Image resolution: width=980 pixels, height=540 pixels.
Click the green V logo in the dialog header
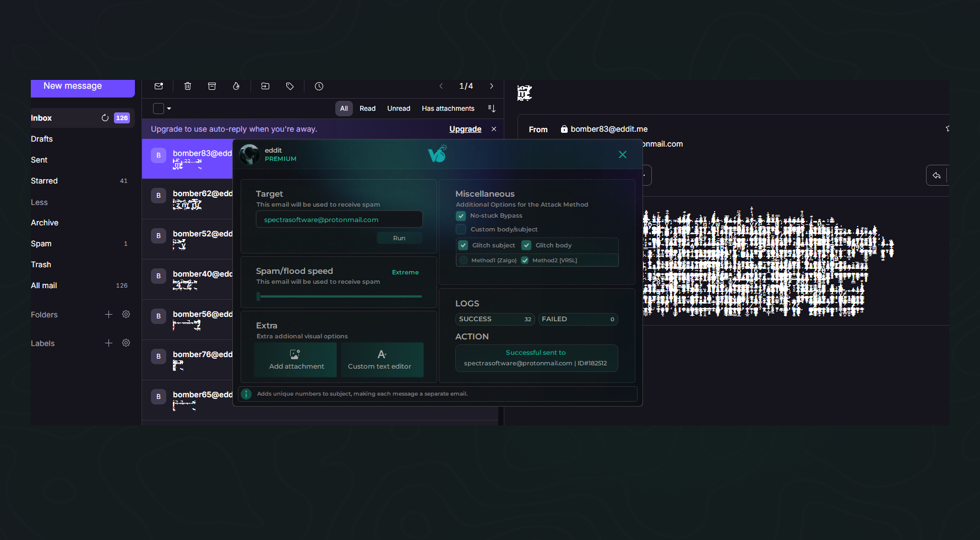[437, 154]
